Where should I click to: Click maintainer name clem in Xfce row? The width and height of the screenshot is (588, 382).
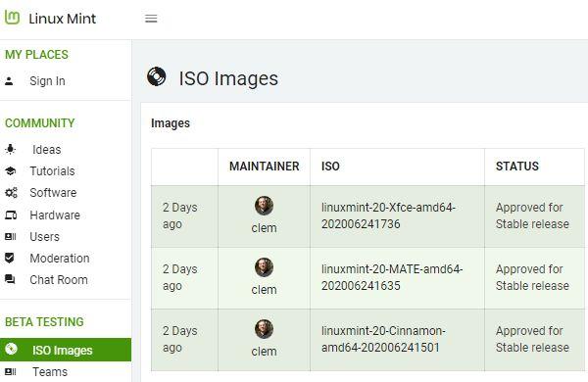pyautogui.click(x=264, y=228)
